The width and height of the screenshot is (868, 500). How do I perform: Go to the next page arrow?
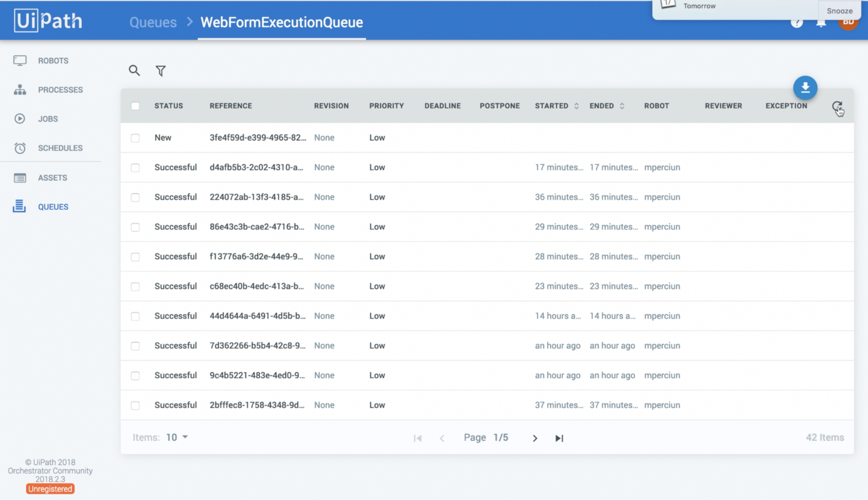point(535,438)
